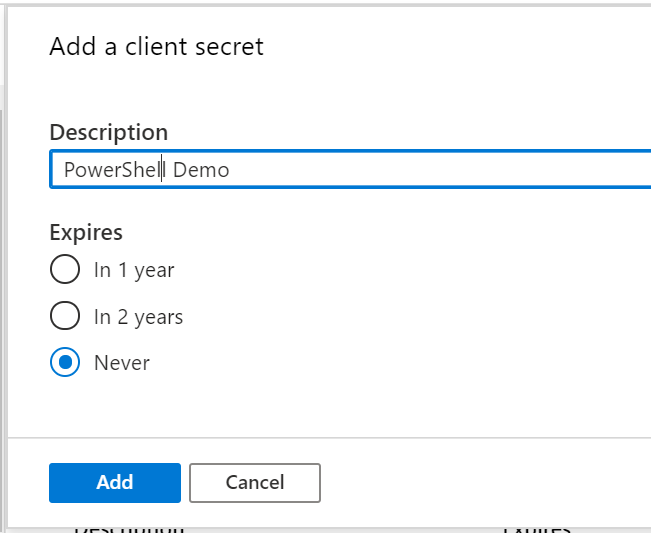Select the "In 1 year" radio button
Viewport: 651px width, 533px height.
(x=65, y=270)
